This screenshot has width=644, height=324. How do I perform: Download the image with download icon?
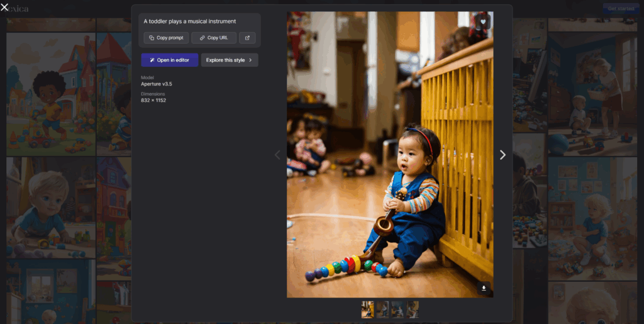point(484,288)
